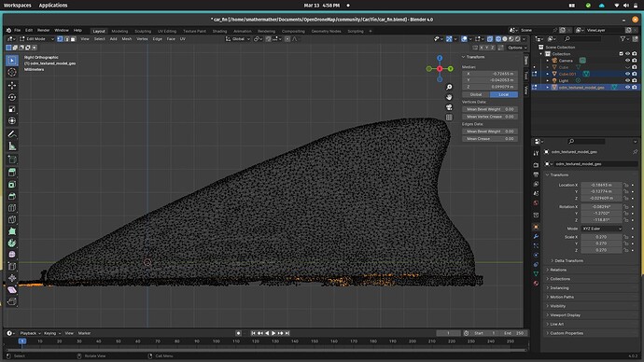Select the Transform tool
The width and height of the screenshot is (644, 362).
(x=12, y=120)
